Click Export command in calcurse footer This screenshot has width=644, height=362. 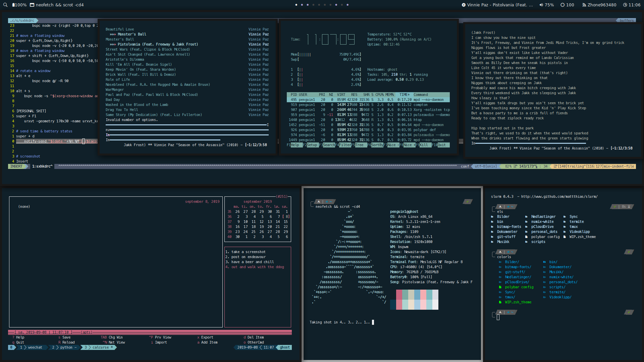pyautogui.click(x=205, y=338)
